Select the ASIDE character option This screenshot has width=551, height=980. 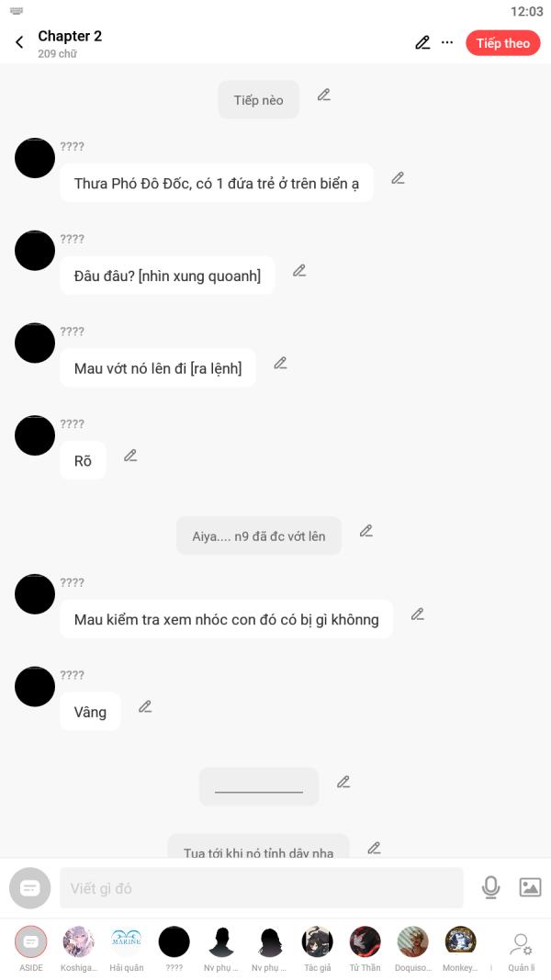pos(30,950)
